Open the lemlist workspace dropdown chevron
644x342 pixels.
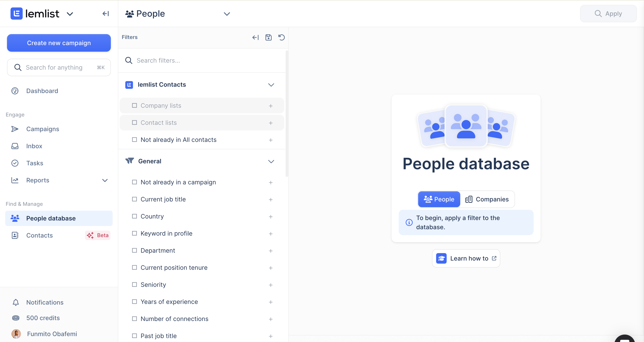(x=70, y=14)
